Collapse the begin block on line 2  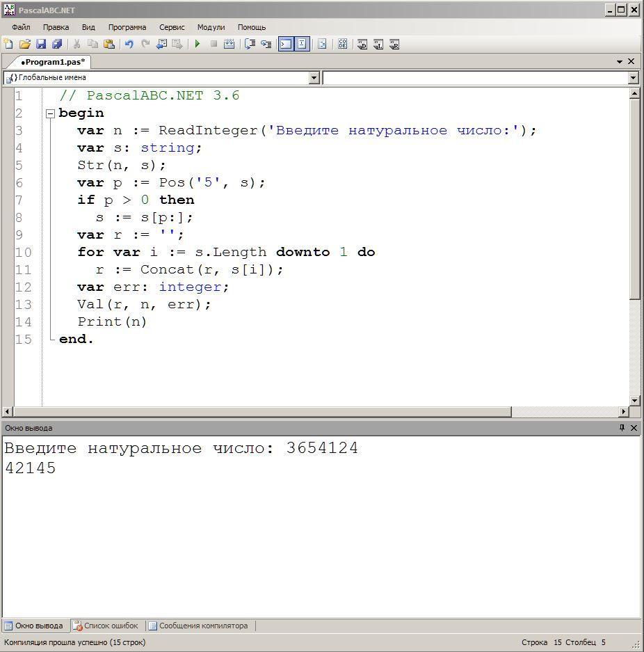tap(50, 113)
